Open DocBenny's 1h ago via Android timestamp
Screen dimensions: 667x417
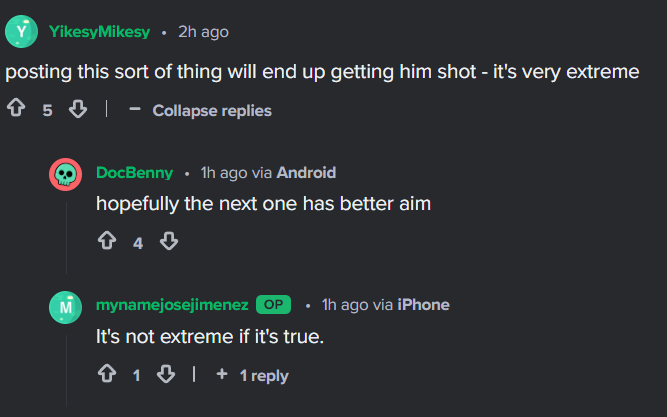point(268,173)
